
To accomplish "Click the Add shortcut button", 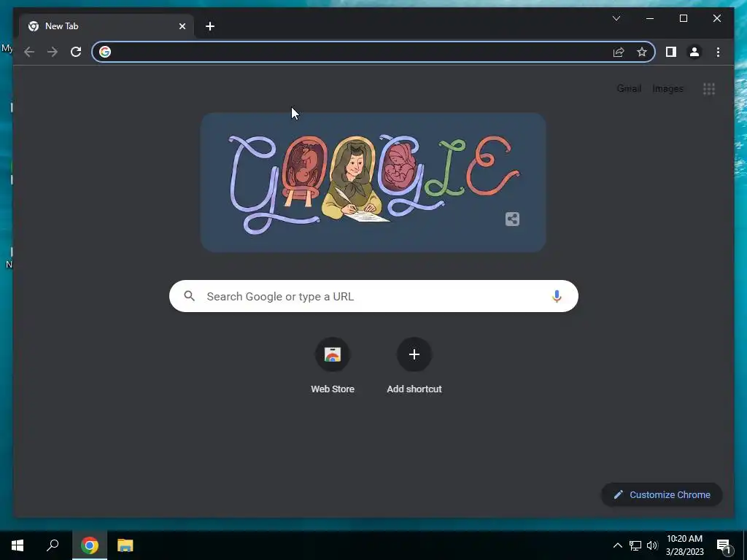I will (414, 366).
